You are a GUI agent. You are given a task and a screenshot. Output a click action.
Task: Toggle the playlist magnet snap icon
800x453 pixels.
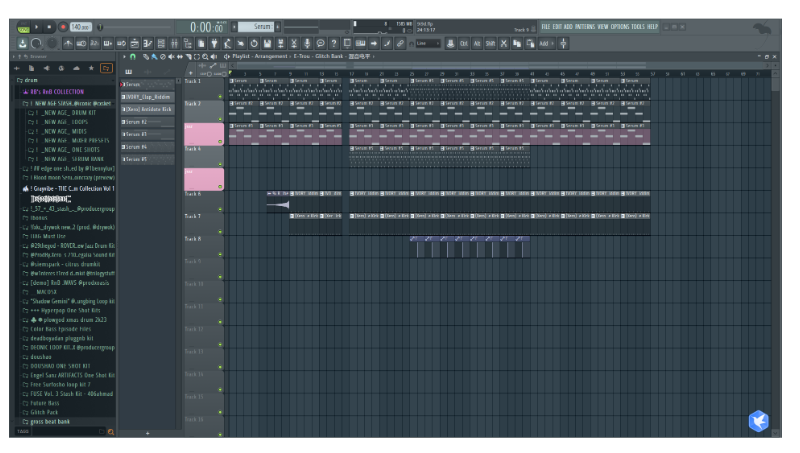point(133,57)
